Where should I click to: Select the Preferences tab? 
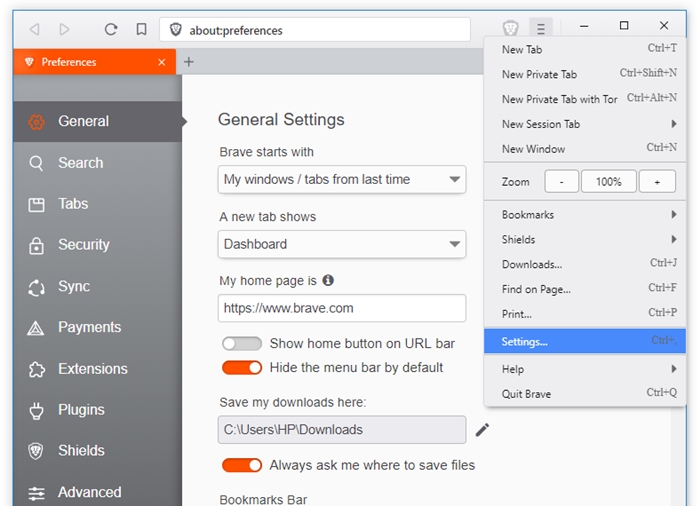coord(95,62)
